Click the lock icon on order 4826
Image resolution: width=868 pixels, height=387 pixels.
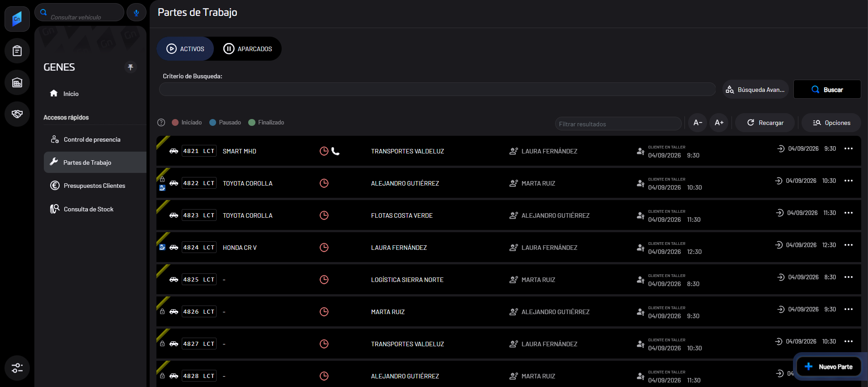point(162,311)
